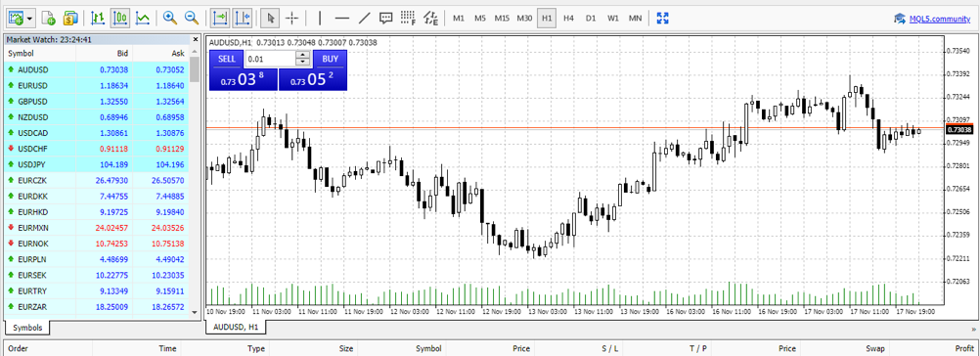This screenshot has width=980, height=356.
Task: Select the USDJPY symbol row
Action: (97, 164)
